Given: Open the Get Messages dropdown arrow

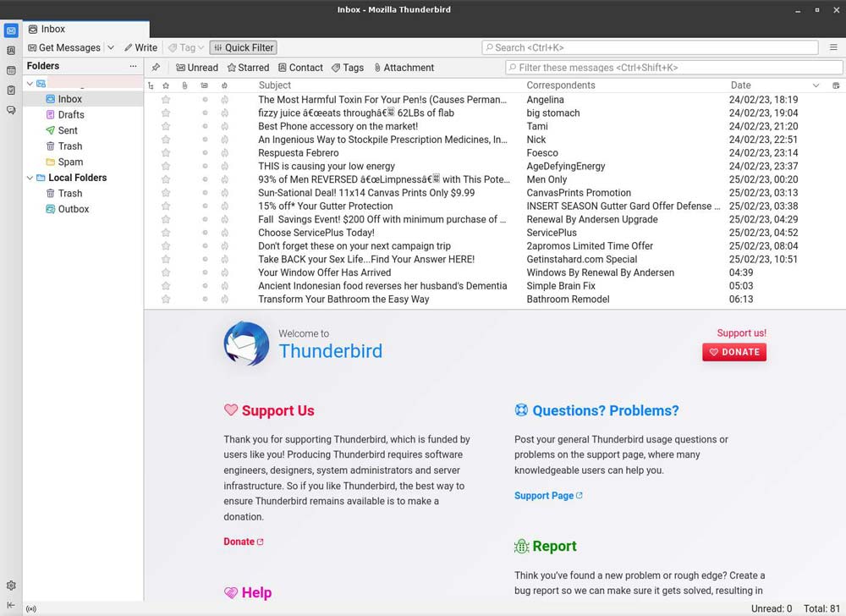Looking at the screenshot, I should [x=111, y=48].
